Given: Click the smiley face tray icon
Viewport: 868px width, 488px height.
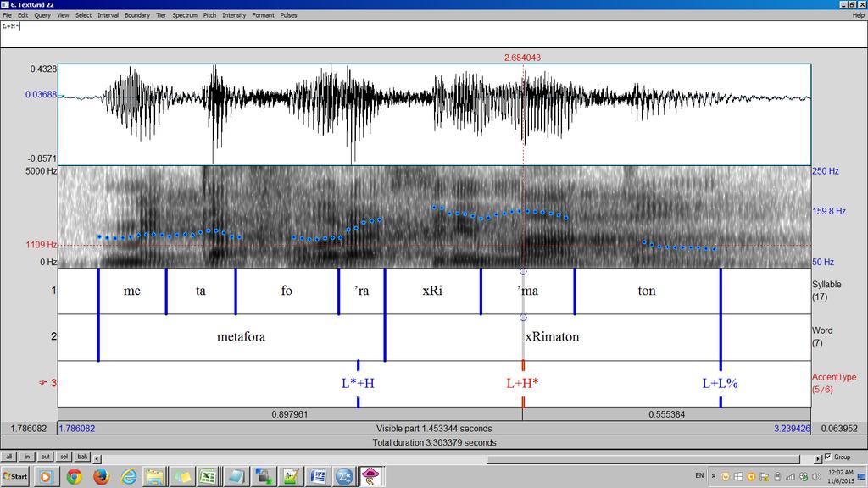Looking at the screenshot, I should pos(726,476).
